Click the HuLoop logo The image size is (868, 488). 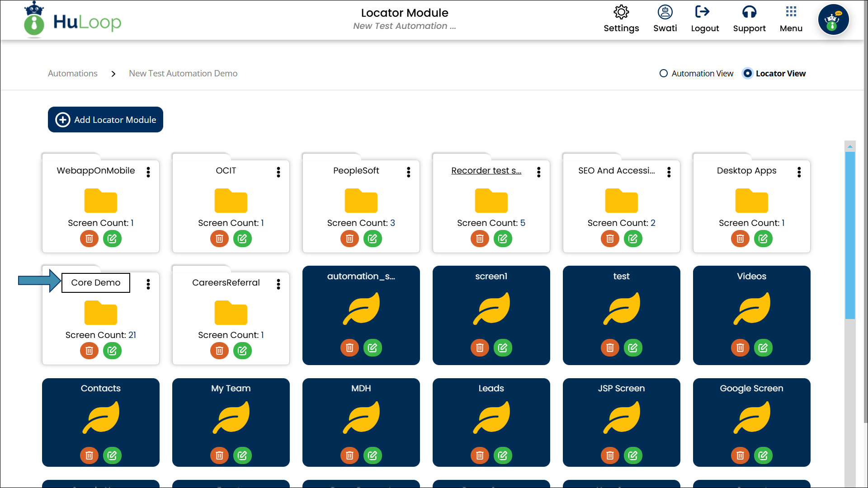coord(72,20)
